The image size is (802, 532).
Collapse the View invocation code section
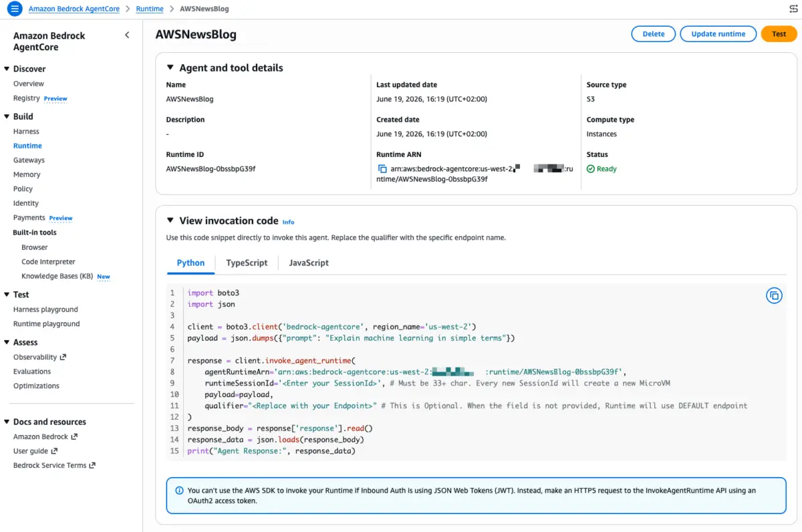(x=170, y=221)
